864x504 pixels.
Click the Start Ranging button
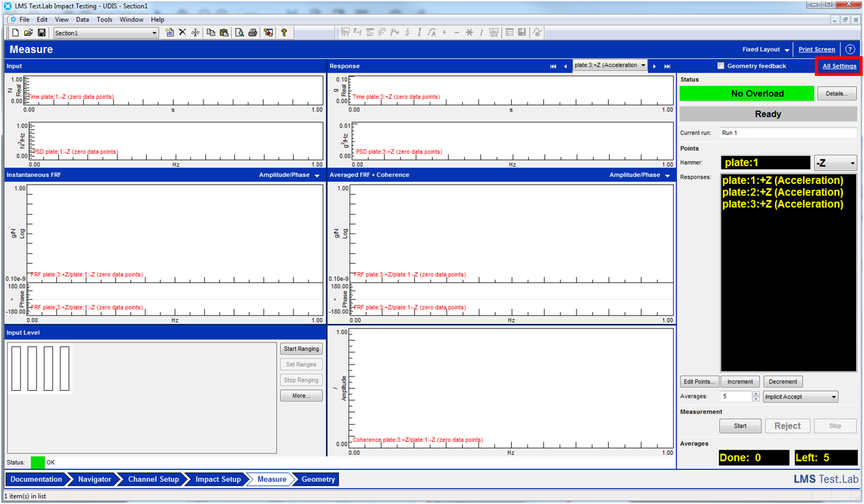pyautogui.click(x=301, y=349)
